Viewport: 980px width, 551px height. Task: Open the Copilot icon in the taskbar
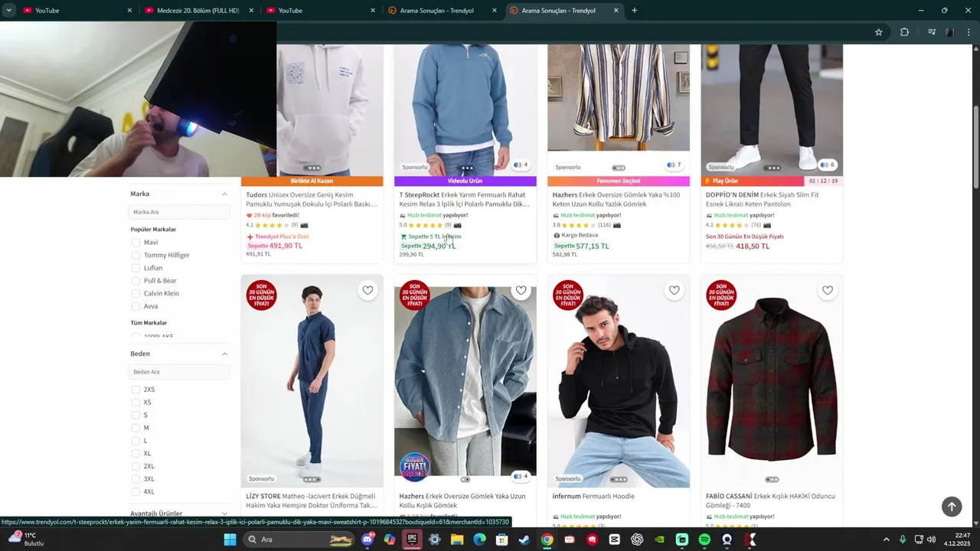390,540
